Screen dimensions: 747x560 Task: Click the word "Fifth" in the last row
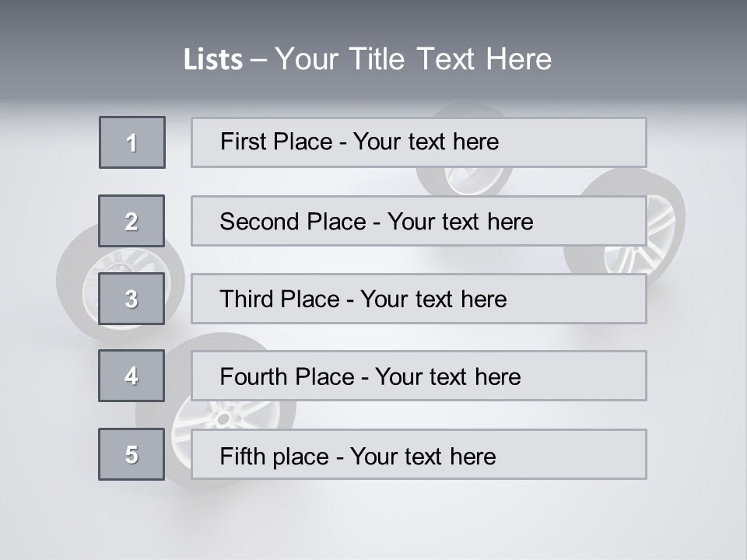point(243,456)
